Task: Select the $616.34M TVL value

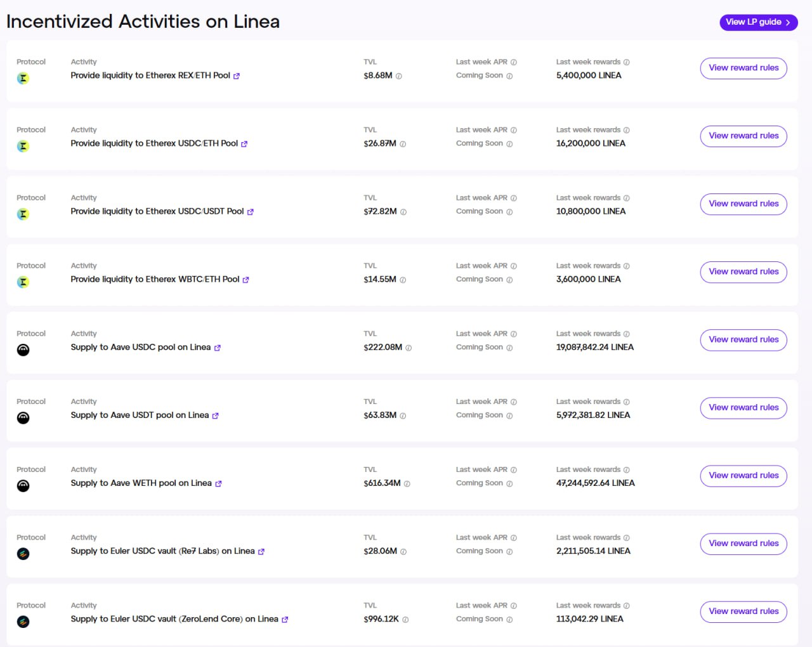Action: click(x=382, y=483)
